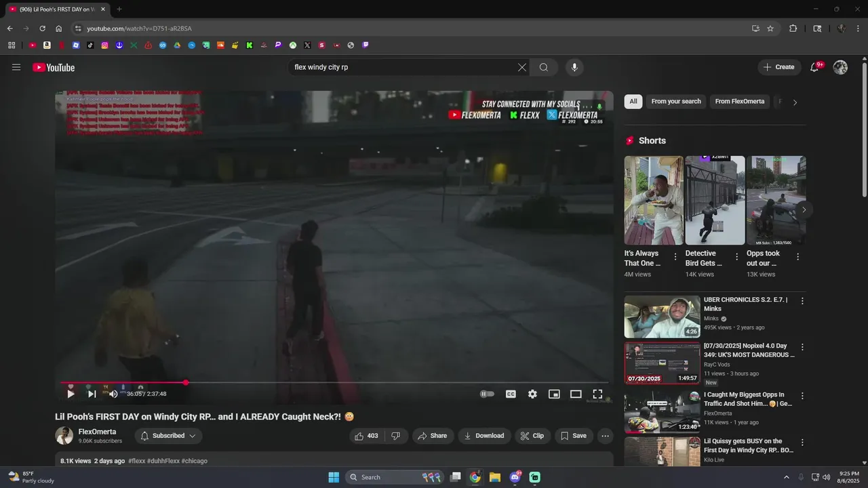Toggle the autoplay switch

point(487,394)
